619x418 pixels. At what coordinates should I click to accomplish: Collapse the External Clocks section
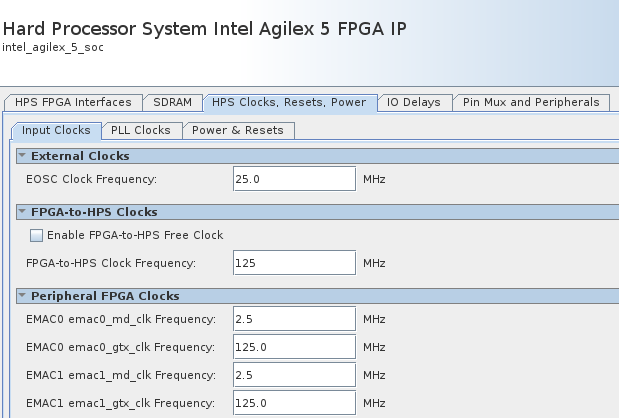(x=22, y=156)
